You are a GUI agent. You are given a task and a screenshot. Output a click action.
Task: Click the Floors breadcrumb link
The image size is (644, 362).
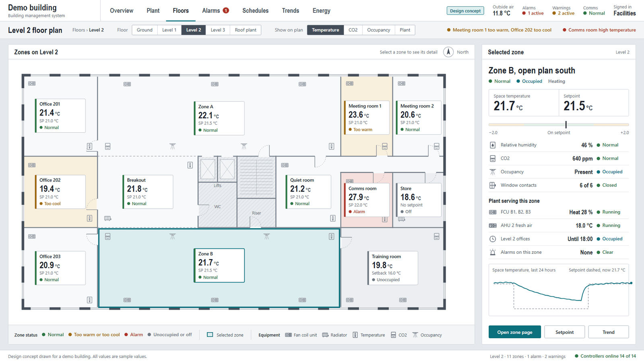point(78,30)
